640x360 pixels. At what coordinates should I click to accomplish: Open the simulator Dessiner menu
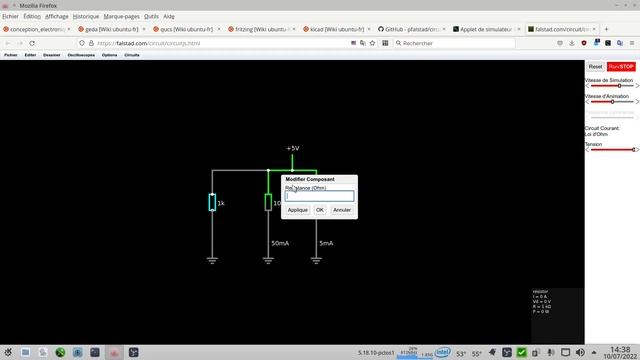(52, 55)
